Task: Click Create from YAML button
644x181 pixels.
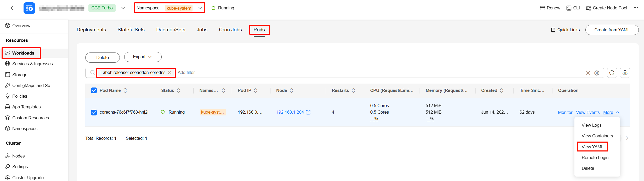Action: click(x=612, y=30)
